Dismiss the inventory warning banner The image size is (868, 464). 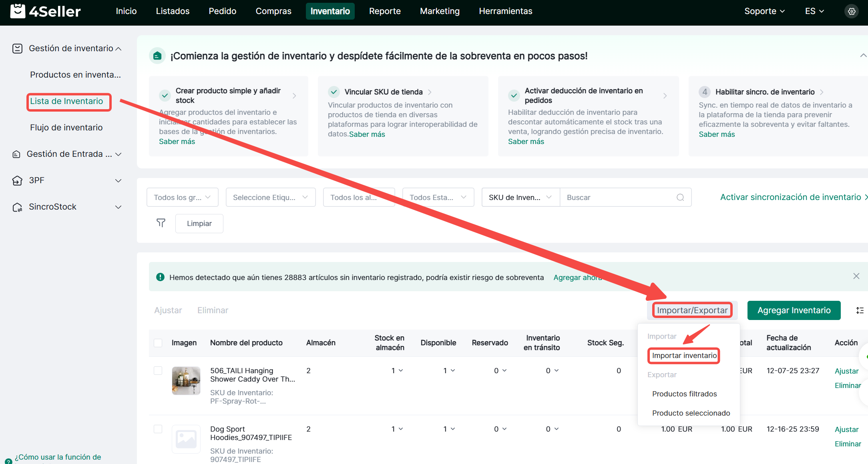pos(856,276)
